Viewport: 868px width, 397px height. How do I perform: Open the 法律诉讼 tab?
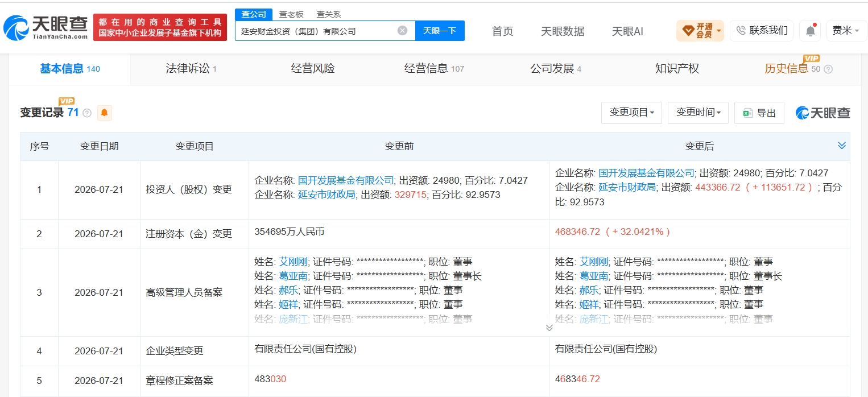click(191, 69)
